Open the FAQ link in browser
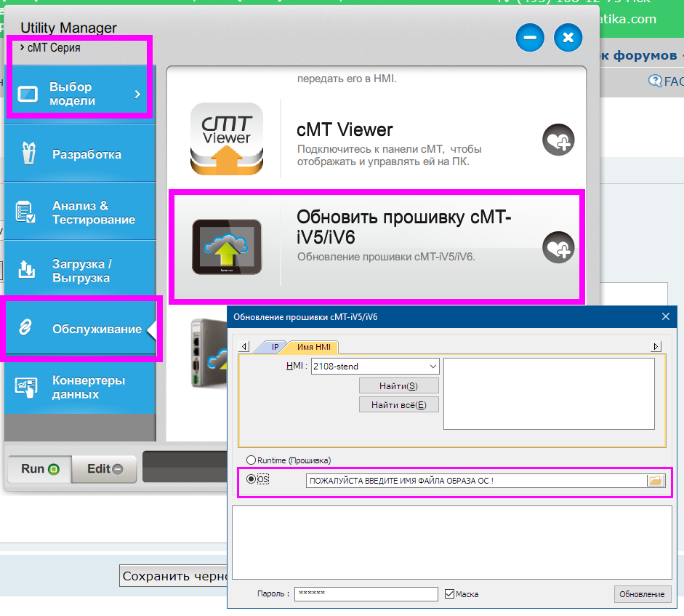This screenshot has width=684, height=616. pyautogui.click(x=667, y=81)
